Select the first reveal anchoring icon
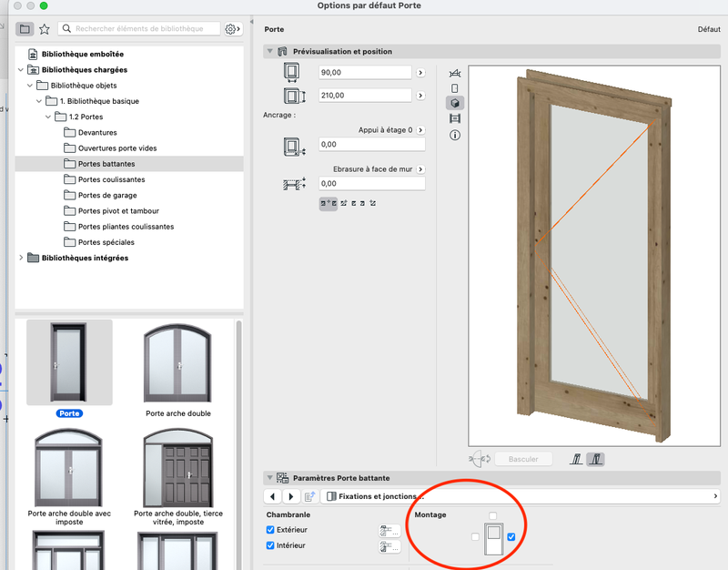 pyautogui.click(x=329, y=203)
